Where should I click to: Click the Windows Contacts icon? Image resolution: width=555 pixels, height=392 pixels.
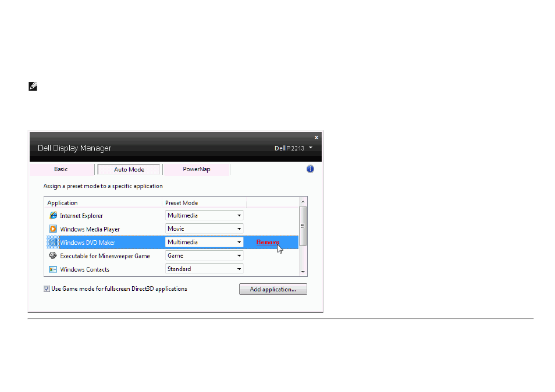pos(53,269)
